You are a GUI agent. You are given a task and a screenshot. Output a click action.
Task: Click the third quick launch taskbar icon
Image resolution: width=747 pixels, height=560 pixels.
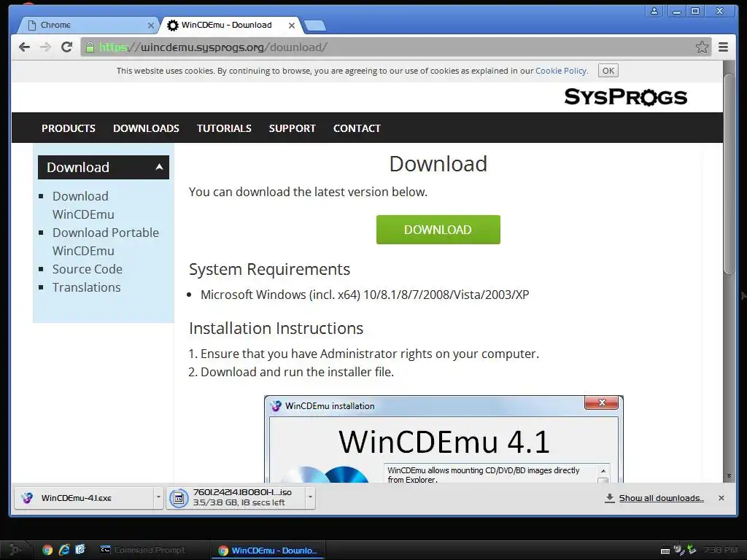[80, 550]
